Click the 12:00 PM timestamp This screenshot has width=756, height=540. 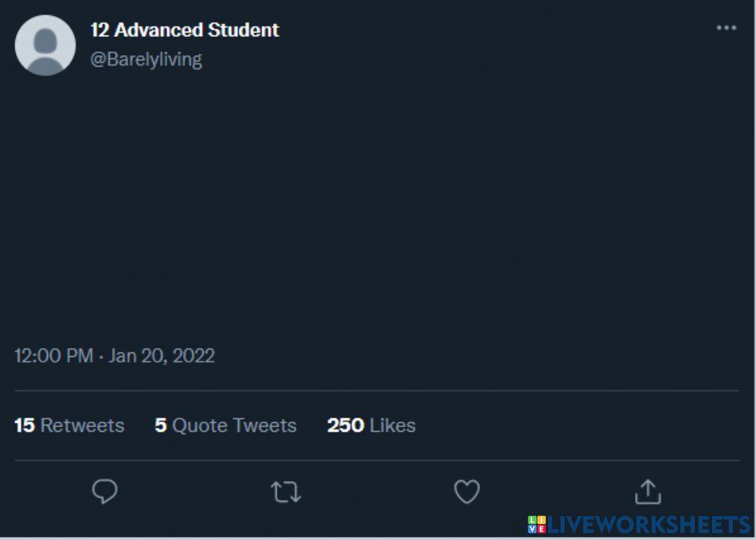coord(54,355)
